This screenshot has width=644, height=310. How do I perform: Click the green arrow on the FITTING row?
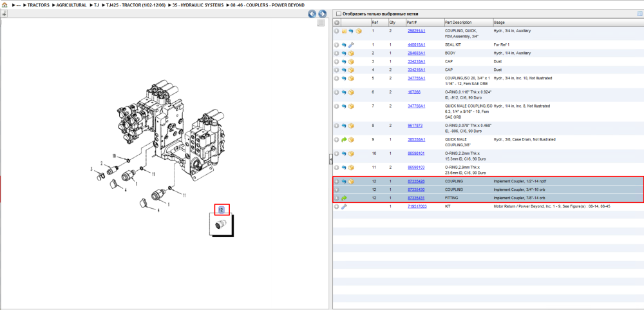pos(344,198)
